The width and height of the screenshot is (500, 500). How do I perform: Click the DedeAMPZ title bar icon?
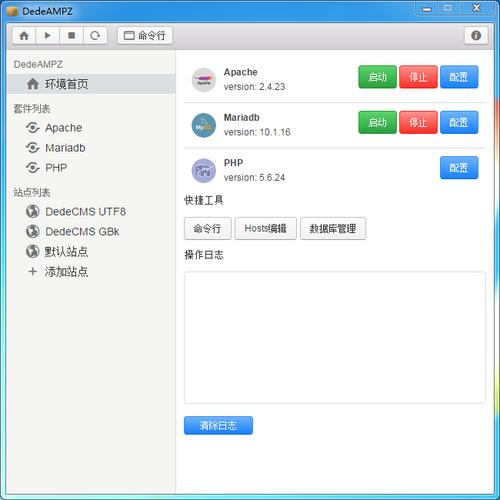coord(12,11)
